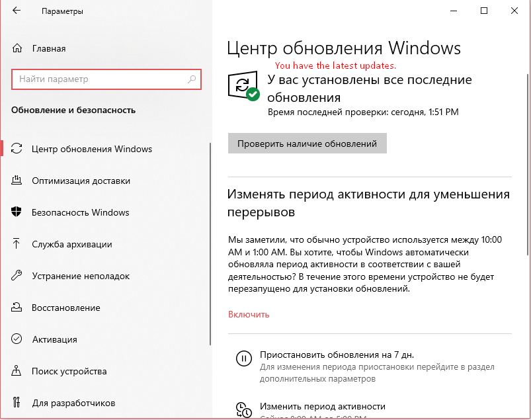The image size is (531, 420).
Task: Click the clock icon for Изменить период активности
Action: point(244,410)
